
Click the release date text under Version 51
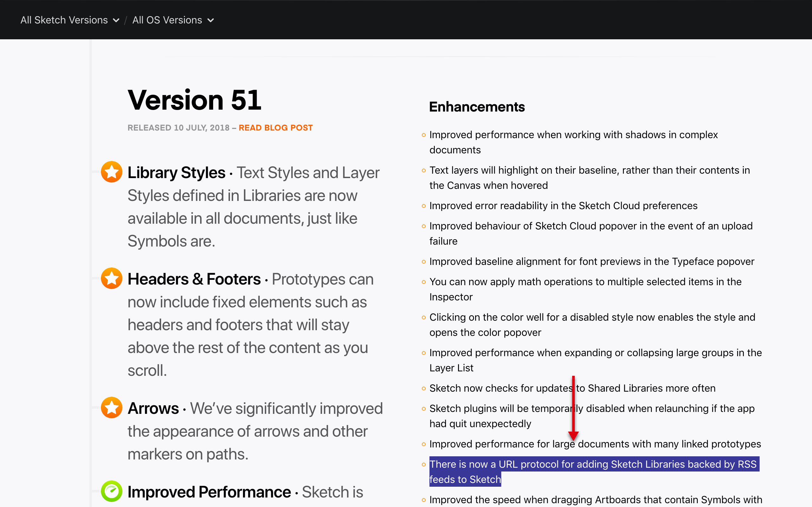coord(178,128)
